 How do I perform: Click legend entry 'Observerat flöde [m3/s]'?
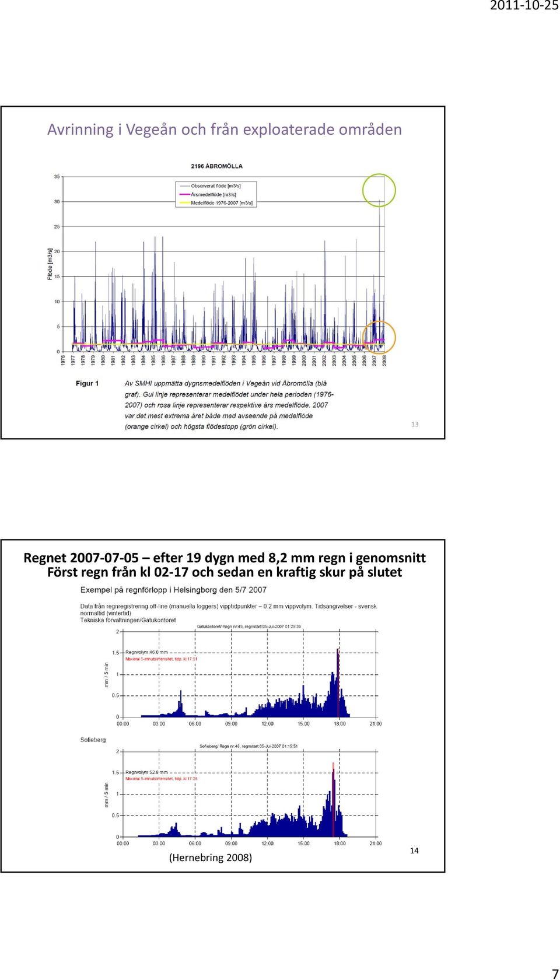point(215,186)
